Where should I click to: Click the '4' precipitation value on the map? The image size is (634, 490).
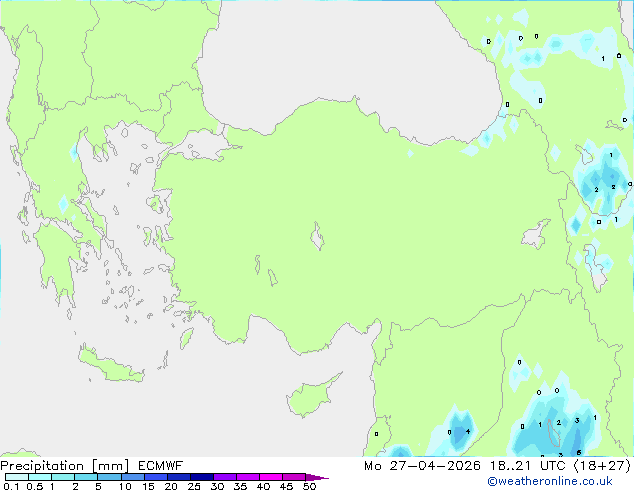pyautogui.click(x=468, y=431)
